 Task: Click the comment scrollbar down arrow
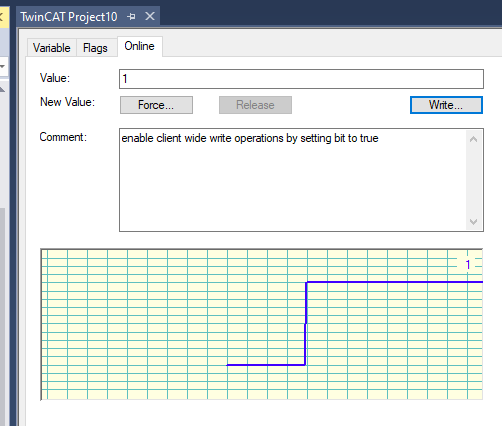(473, 222)
